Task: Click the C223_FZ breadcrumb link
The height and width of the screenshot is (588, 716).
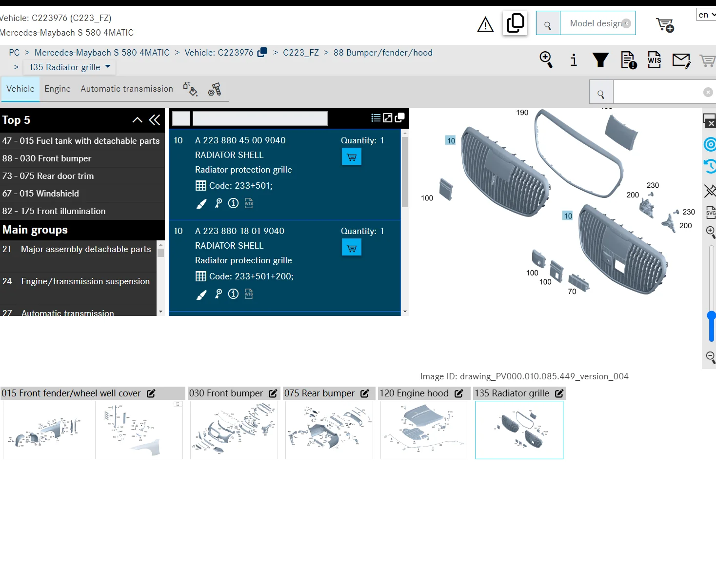Action: [301, 53]
